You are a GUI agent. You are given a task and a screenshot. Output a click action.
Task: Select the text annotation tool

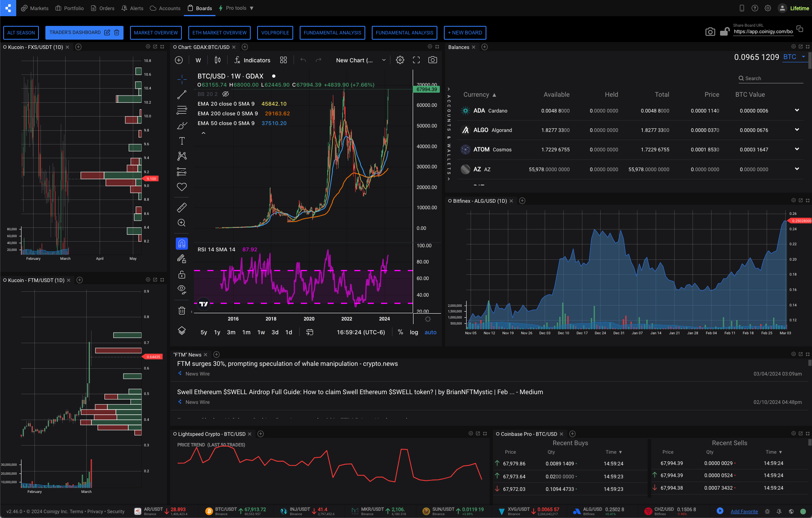(x=182, y=141)
